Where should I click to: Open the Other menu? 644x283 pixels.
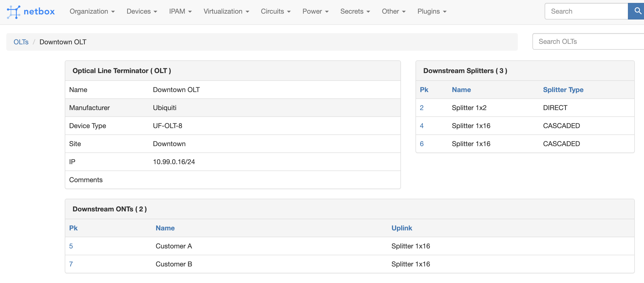[x=394, y=11]
